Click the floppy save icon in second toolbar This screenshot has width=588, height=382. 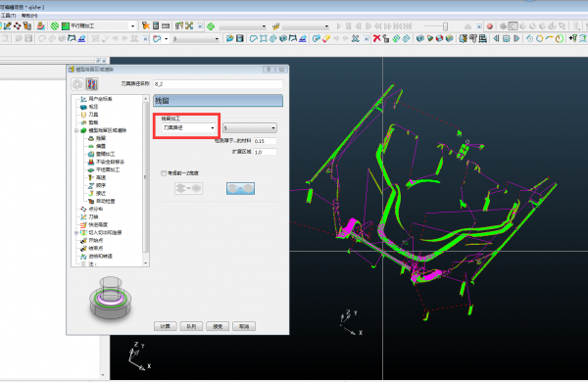(x=240, y=38)
